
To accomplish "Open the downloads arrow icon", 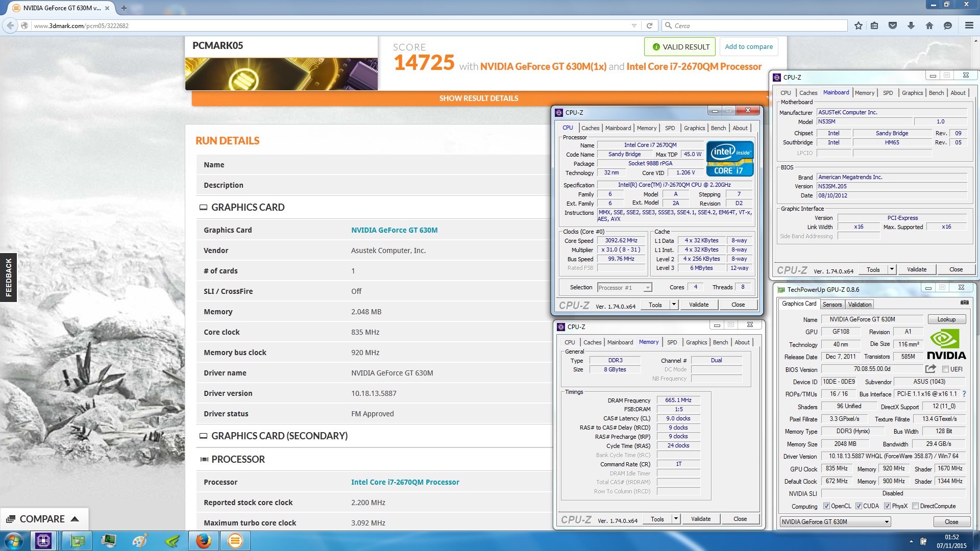I will 911,26.
